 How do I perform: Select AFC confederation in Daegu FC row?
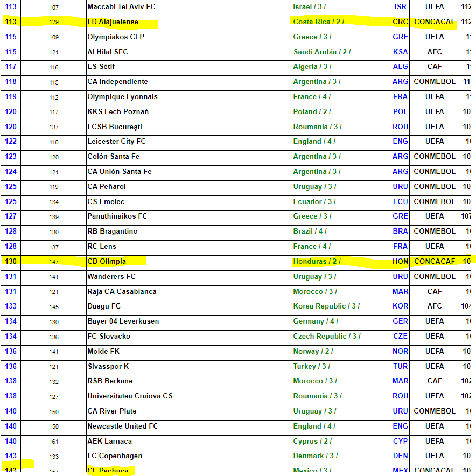pyautogui.click(x=435, y=306)
